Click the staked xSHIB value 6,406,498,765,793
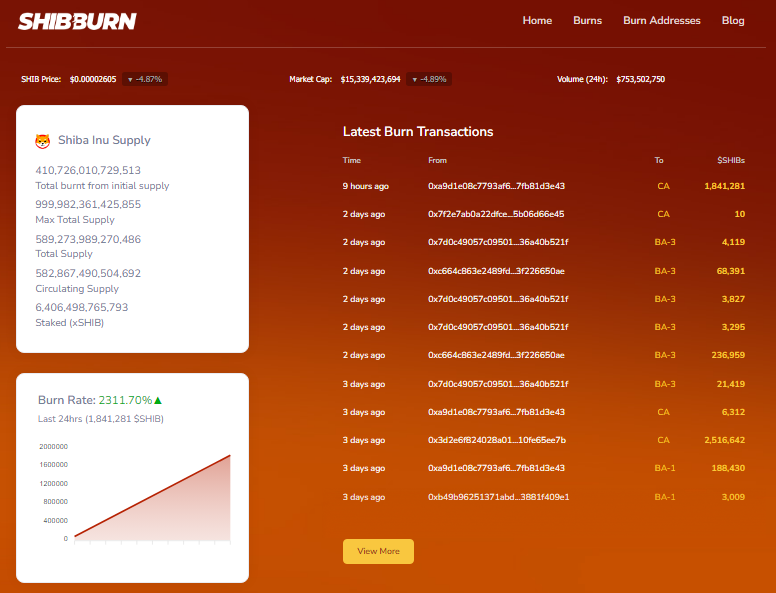The image size is (776, 593). 82,307
